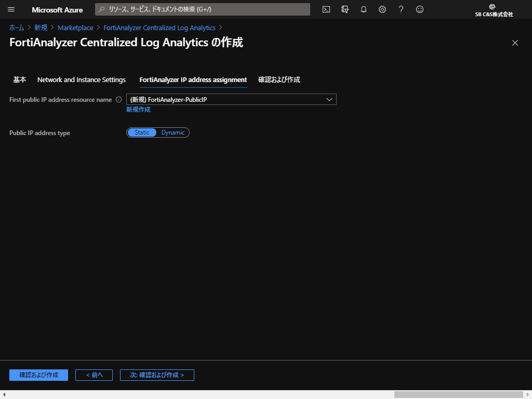Image resolution: width=532 pixels, height=399 pixels.
Task: Open Cloud Shell from top bar
Action: pos(326,9)
